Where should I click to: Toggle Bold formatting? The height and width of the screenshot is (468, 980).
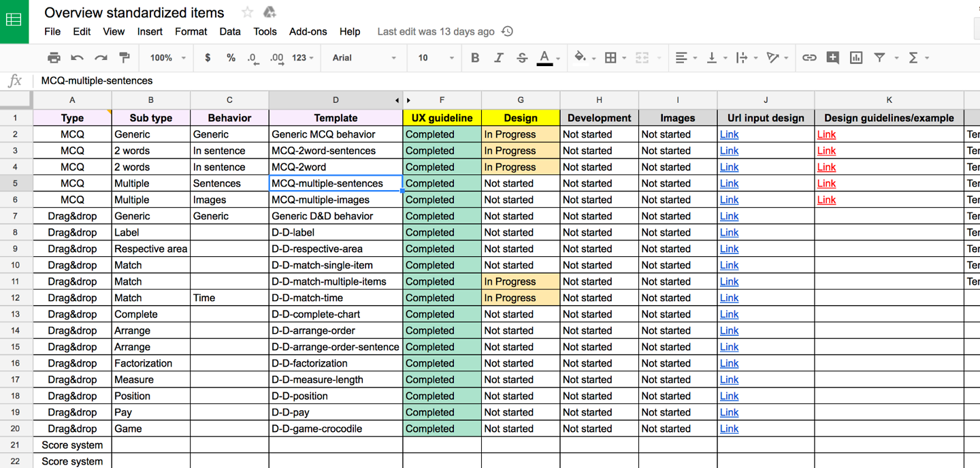point(475,58)
